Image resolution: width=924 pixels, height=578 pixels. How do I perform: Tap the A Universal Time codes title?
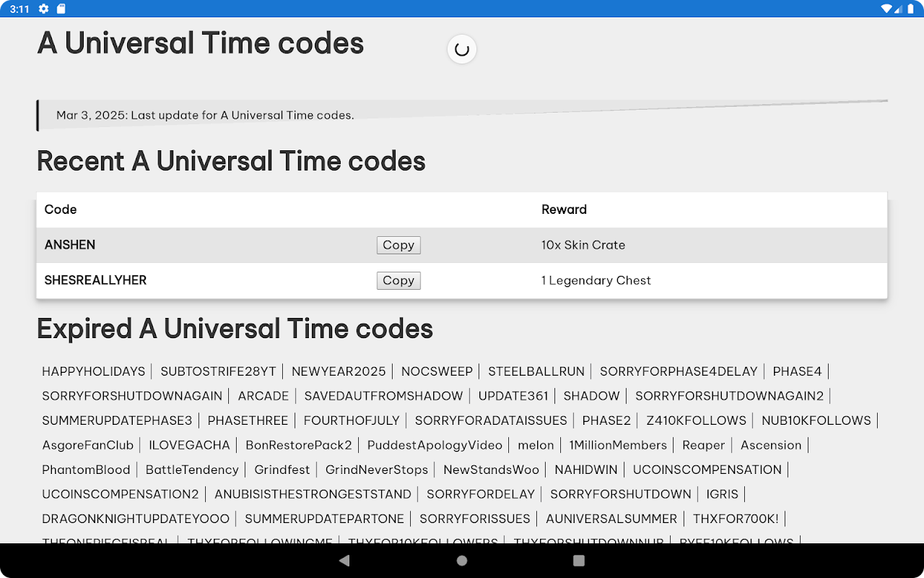coord(201,43)
